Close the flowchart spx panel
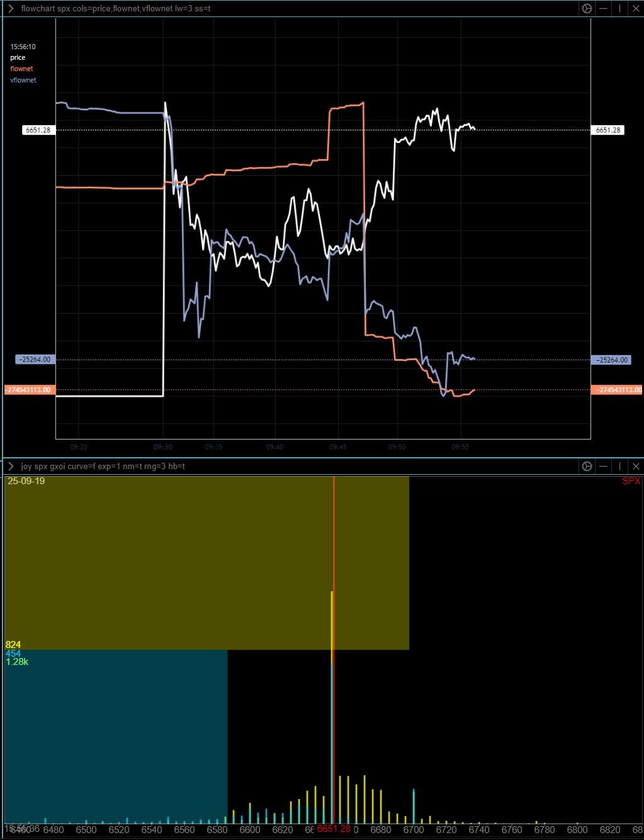The image size is (644, 840). tap(635, 9)
